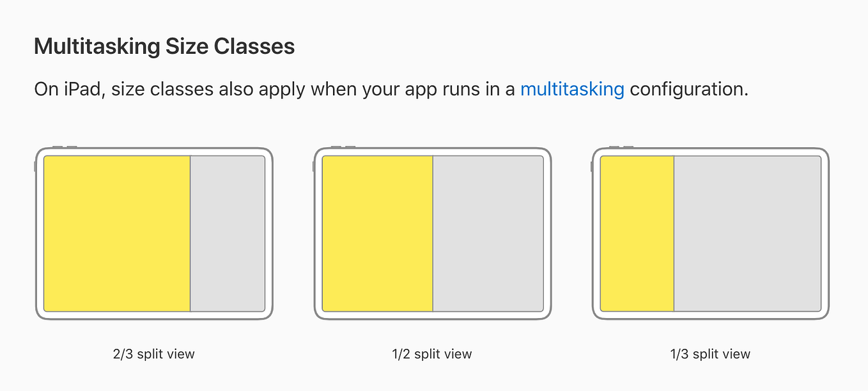Tap the top edge buttons on the 1/3 split view iPad
The height and width of the screenshot is (391, 868).
[x=621, y=147]
